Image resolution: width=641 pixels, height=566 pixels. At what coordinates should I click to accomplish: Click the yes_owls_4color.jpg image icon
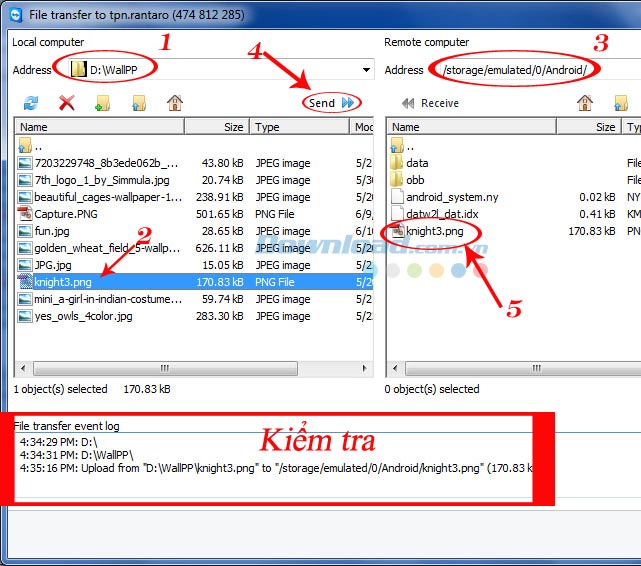[x=25, y=316]
